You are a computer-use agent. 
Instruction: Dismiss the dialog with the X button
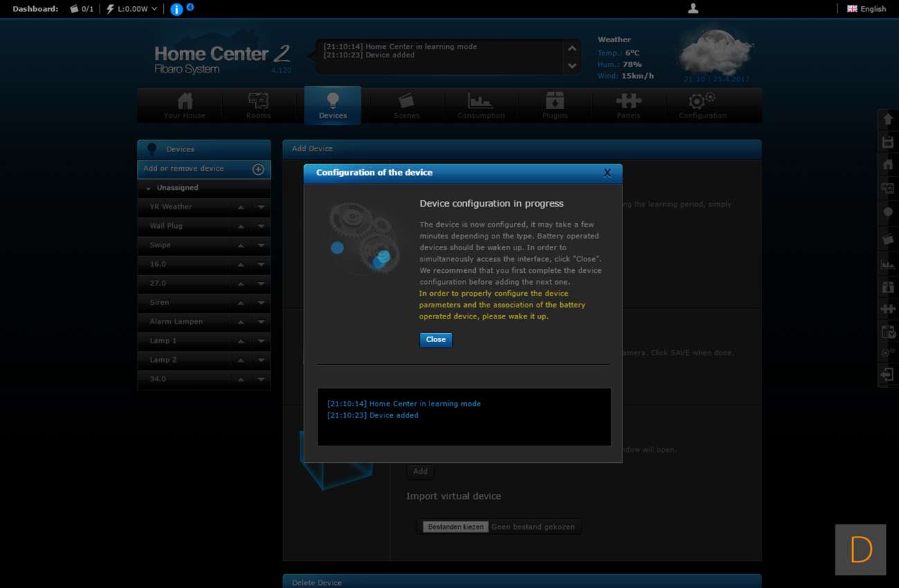coord(607,173)
